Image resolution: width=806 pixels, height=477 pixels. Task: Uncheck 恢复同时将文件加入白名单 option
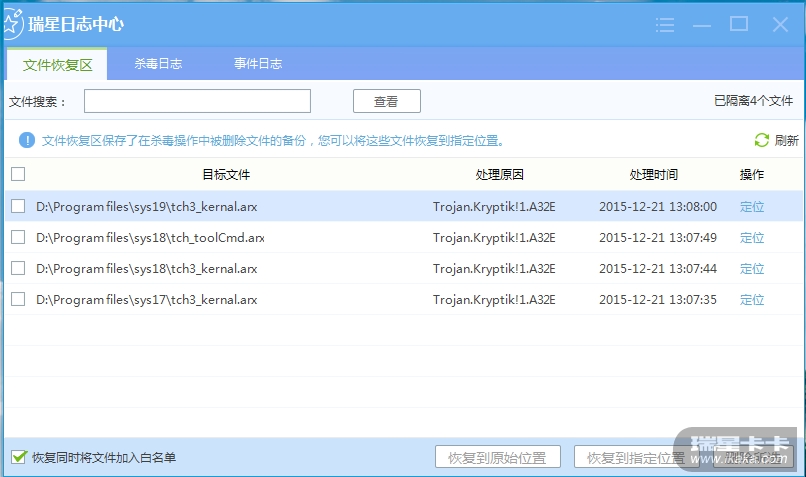click(19, 456)
